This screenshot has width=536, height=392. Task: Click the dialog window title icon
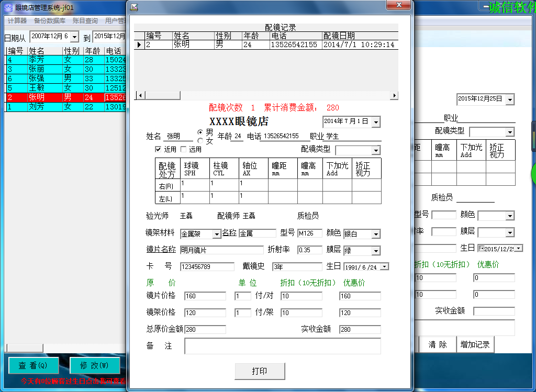click(x=134, y=7)
